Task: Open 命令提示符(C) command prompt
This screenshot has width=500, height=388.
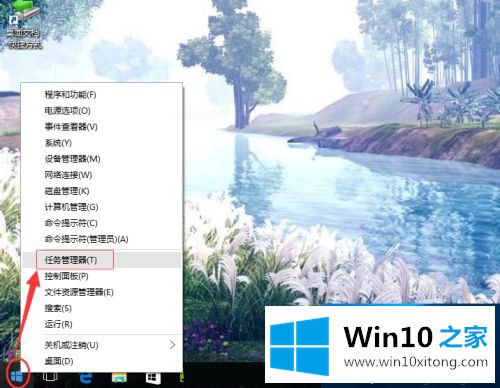Action: [102, 223]
